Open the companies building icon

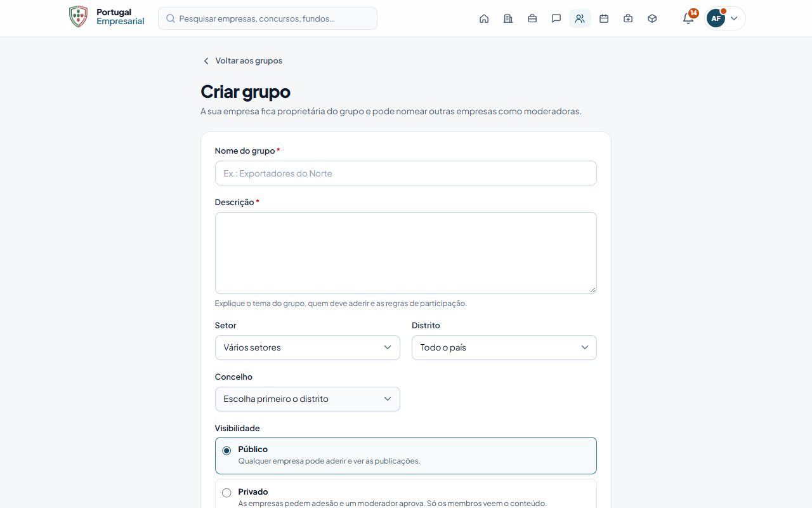[508, 18]
